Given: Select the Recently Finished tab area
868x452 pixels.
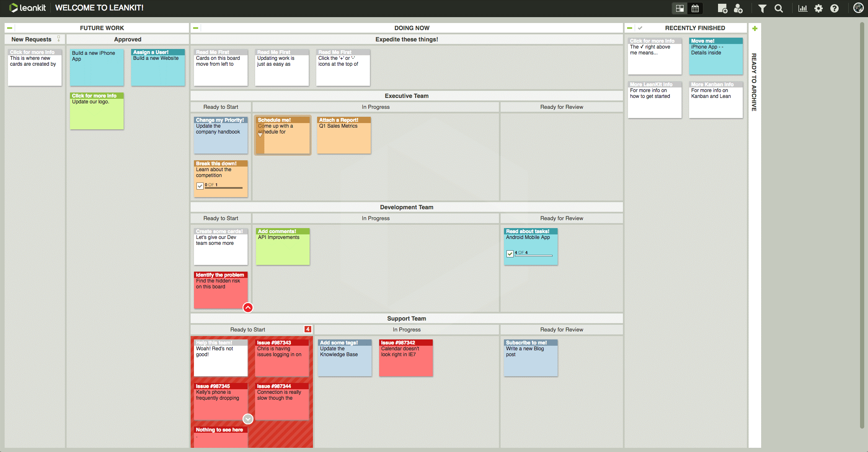Looking at the screenshot, I should pyautogui.click(x=695, y=28).
